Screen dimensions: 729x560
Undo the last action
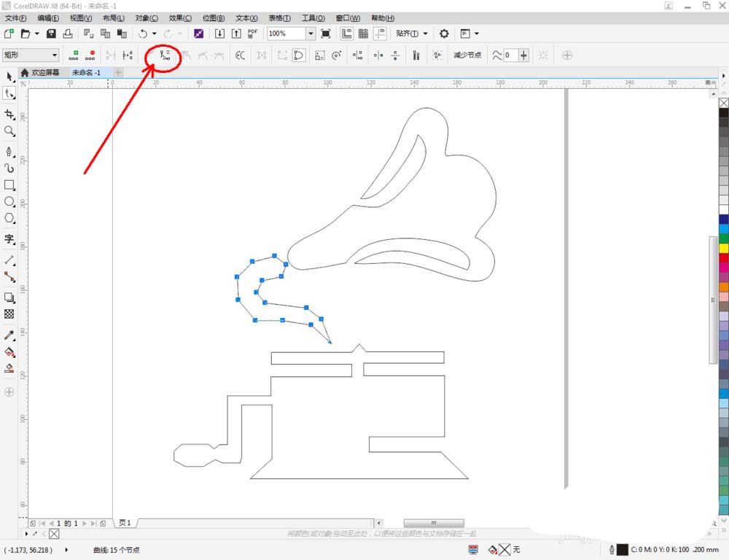click(x=143, y=34)
